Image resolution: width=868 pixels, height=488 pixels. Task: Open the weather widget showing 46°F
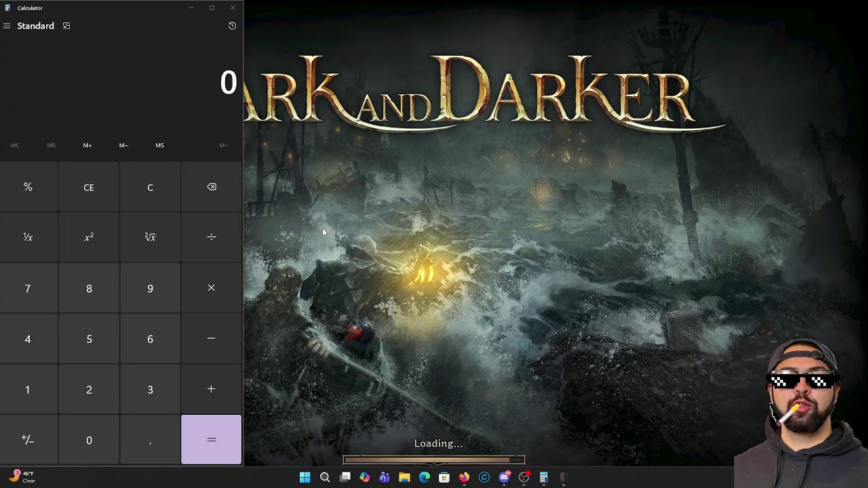click(x=22, y=477)
